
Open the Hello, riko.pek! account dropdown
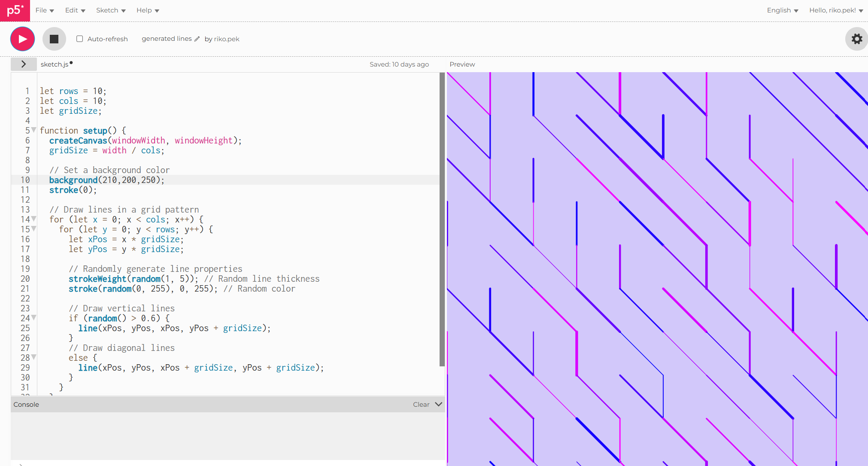tap(836, 10)
